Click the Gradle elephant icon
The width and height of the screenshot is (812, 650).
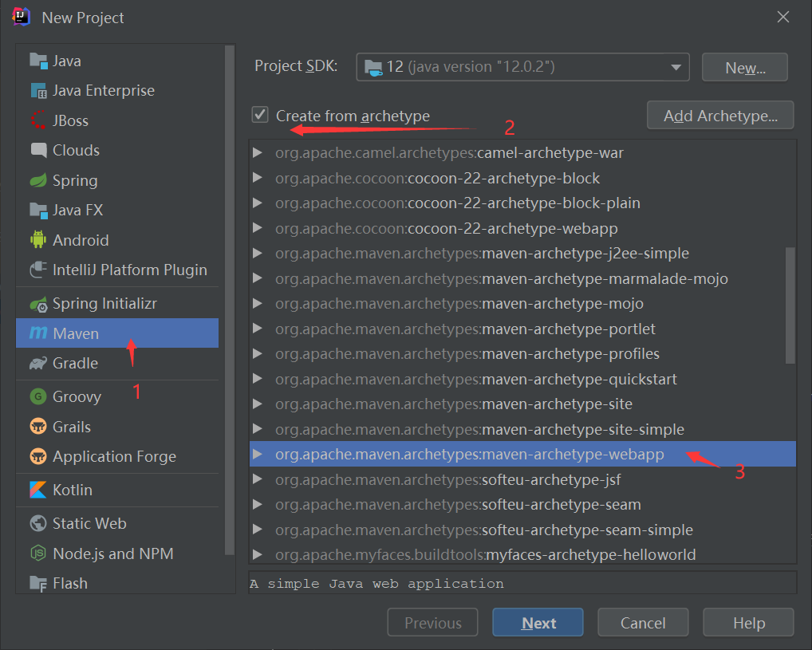tap(38, 363)
